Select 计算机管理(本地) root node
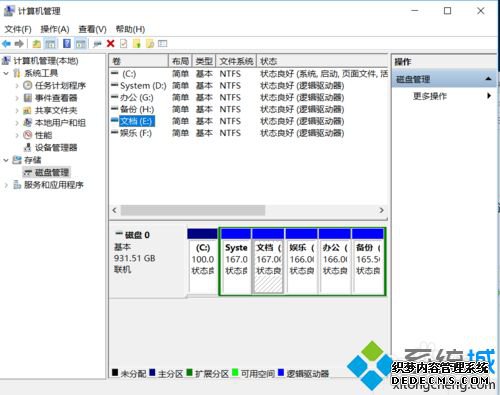 click(46, 61)
